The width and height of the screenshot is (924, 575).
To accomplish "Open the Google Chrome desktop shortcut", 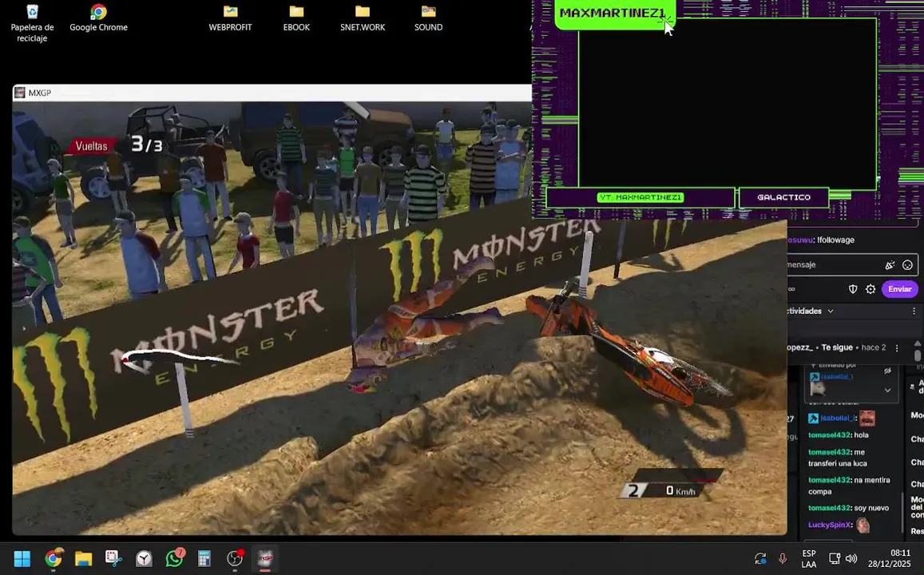I will [98, 18].
